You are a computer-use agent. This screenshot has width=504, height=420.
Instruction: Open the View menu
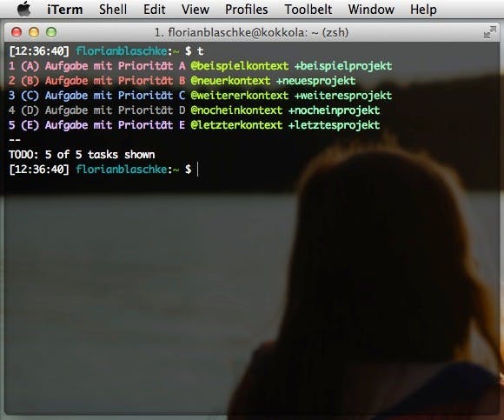(x=196, y=10)
